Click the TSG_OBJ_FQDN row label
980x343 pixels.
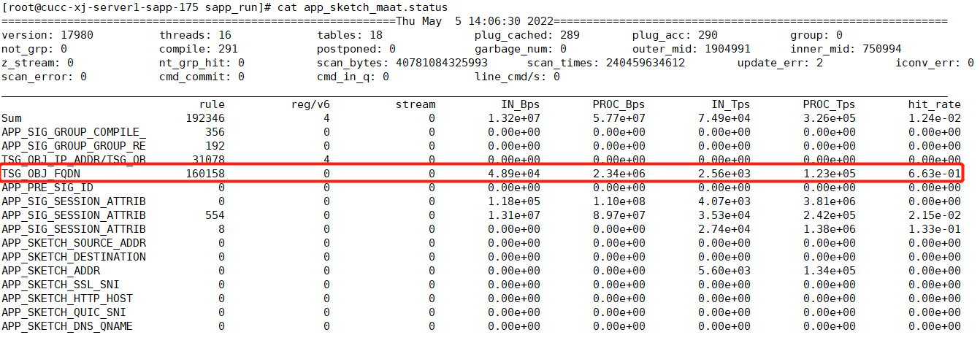point(40,174)
